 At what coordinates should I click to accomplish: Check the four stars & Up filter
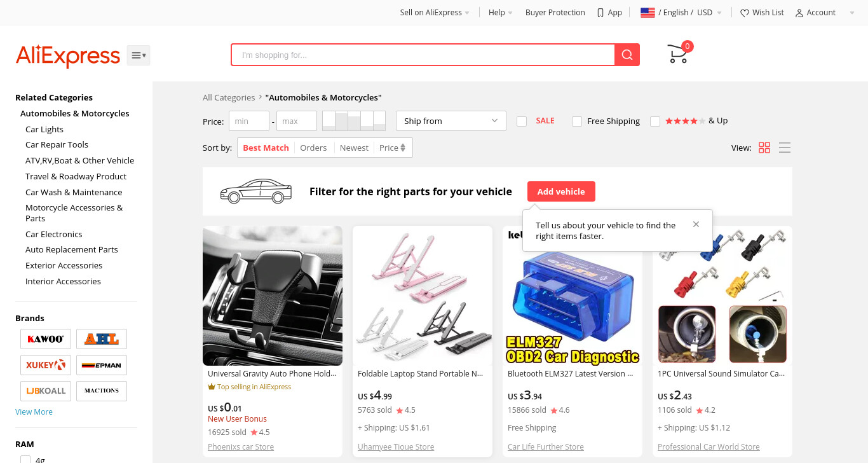(x=655, y=121)
